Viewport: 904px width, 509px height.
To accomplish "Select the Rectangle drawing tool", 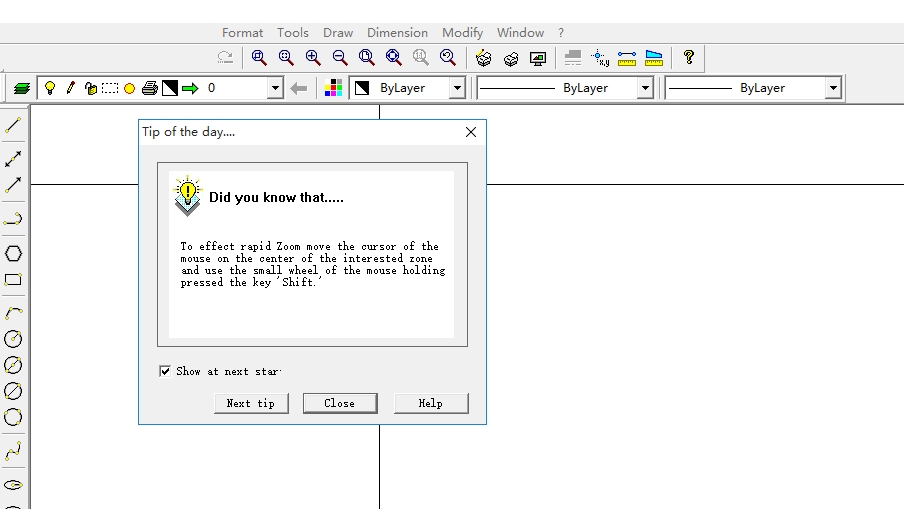I will click(13, 280).
